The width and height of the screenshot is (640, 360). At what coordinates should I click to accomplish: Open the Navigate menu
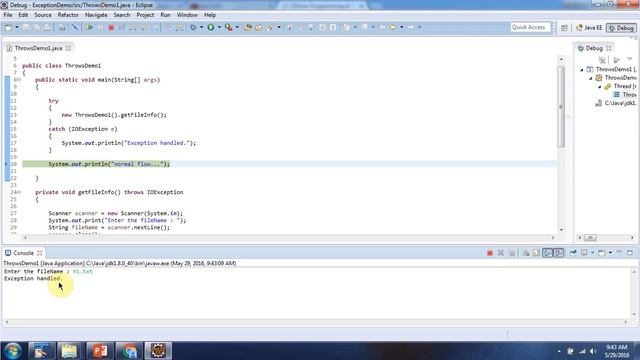[96, 15]
